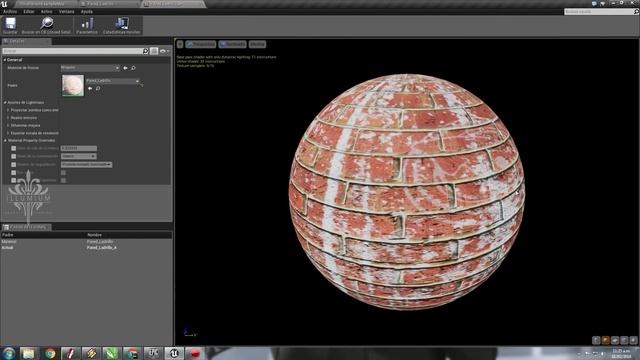Toggle override checkbox for blend mode row
Screen dimensions: 640x360
pos(13,156)
